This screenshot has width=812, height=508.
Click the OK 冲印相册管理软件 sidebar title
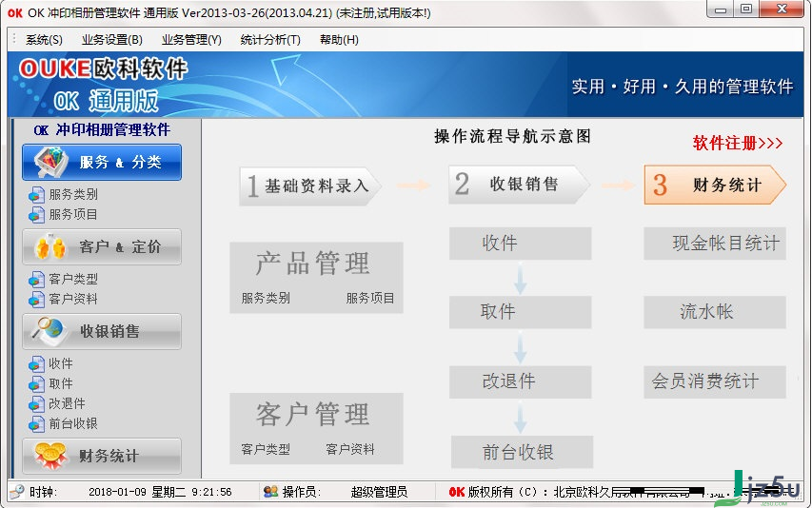(x=102, y=129)
